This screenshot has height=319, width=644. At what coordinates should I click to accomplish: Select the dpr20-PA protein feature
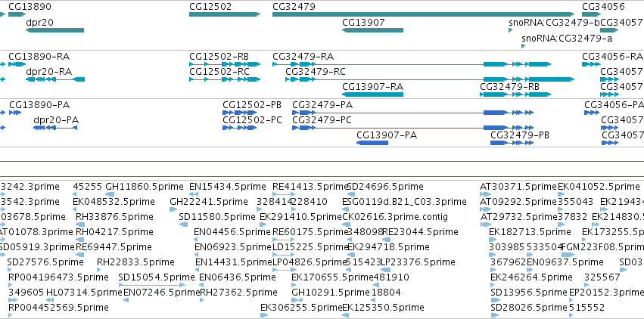[55, 128]
